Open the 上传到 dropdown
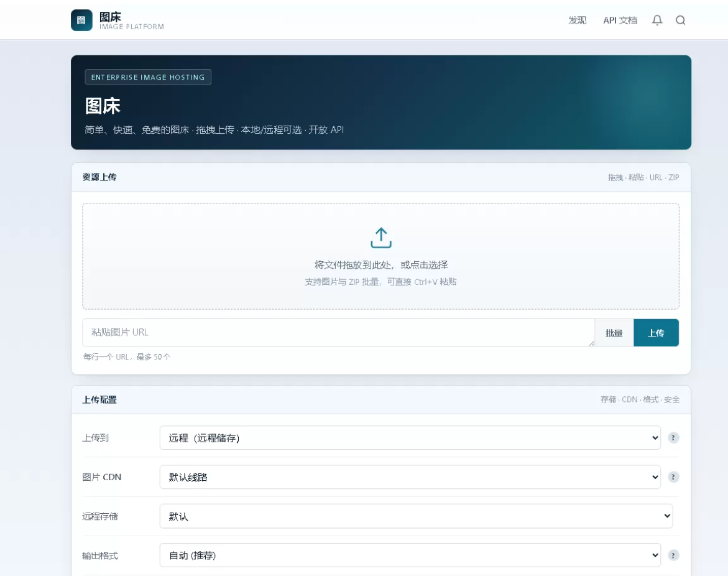728x576 pixels. pos(410,437)
